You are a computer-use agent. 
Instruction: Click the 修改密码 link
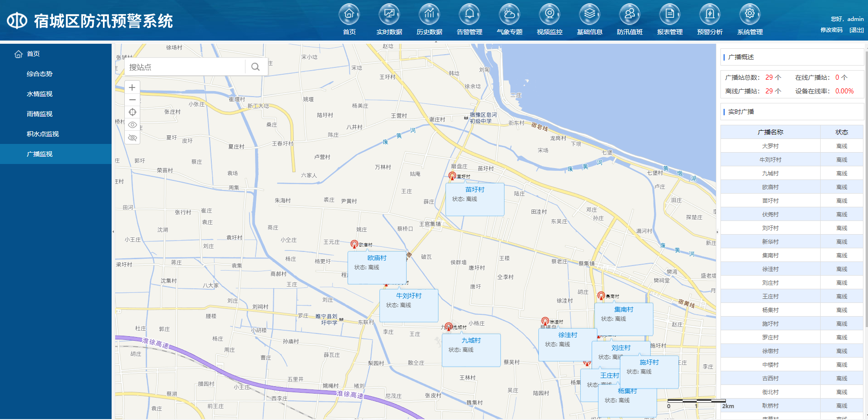(x=832, y=30)
